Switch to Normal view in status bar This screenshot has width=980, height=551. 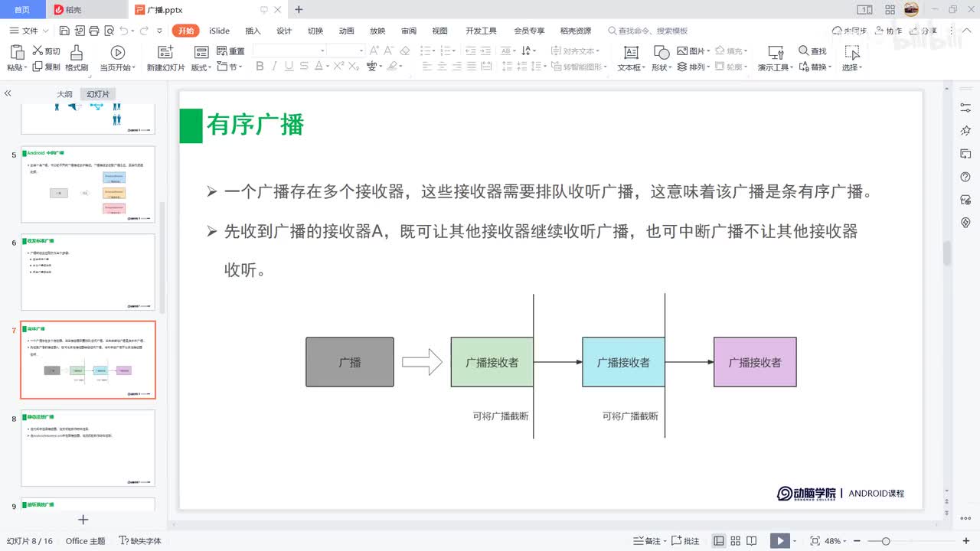tap(719, 541)
